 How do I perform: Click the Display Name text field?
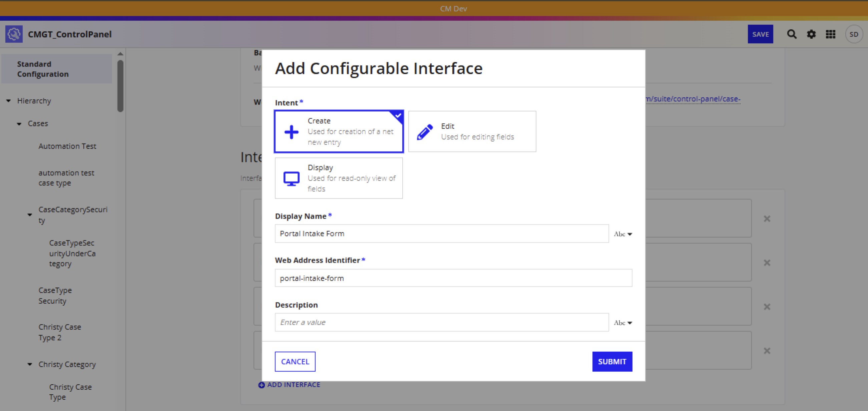(441, 234)
